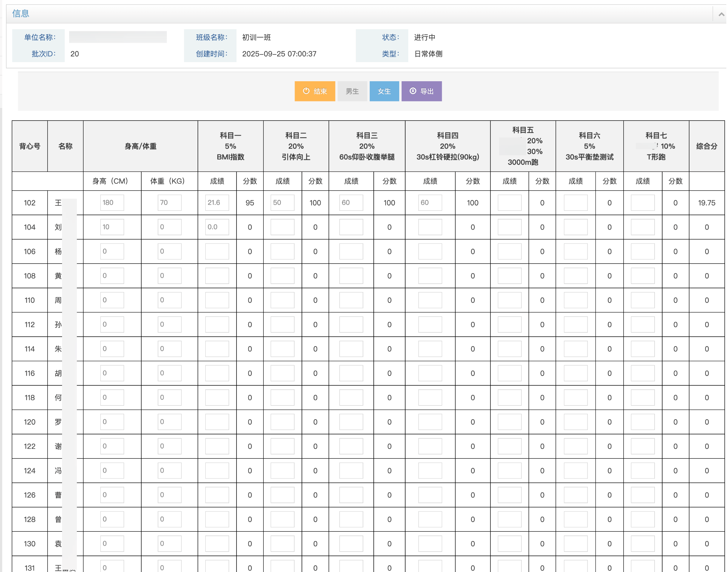Click the weight input for vest number 126
The image size is (728, 572).
click(x=169, y=495)
